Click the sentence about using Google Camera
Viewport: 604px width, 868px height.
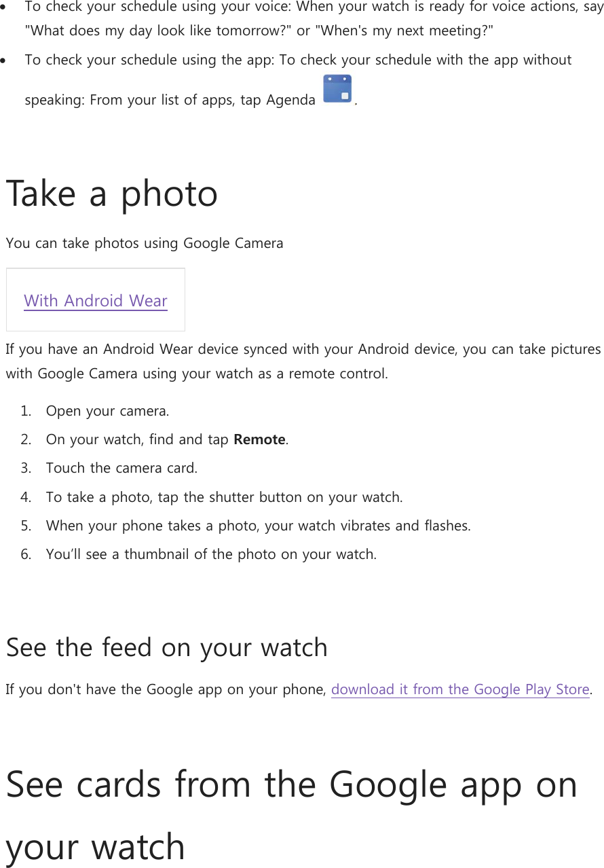145,242
